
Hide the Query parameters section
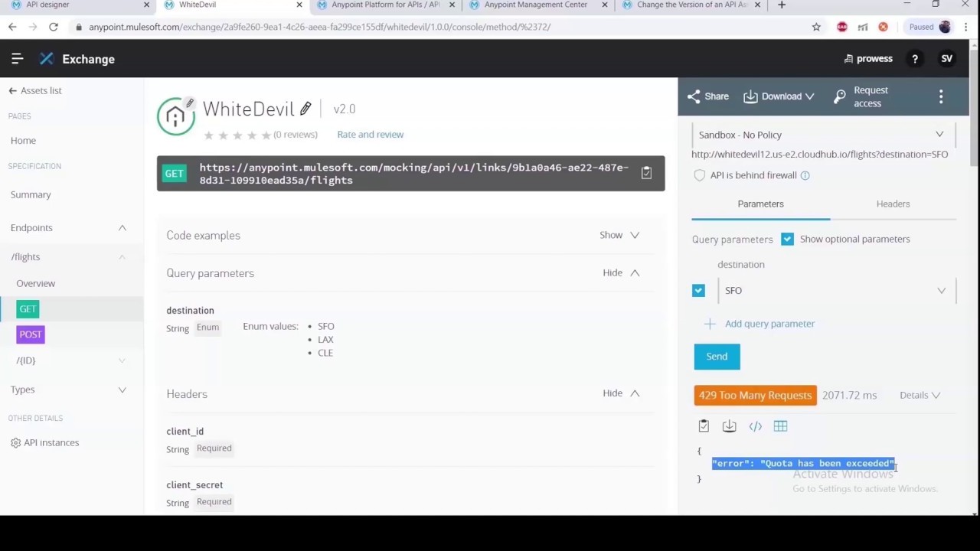[621, 272]
